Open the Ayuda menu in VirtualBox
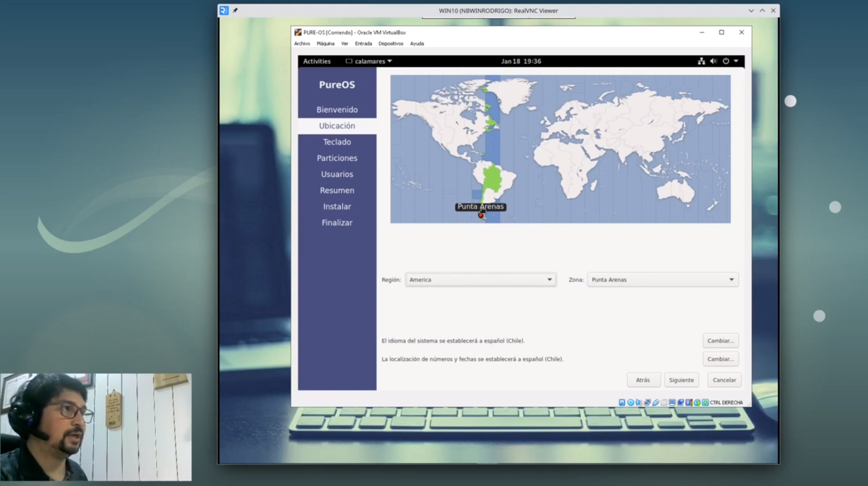Viewport: 868px width, 486px height. pos(417,43)
